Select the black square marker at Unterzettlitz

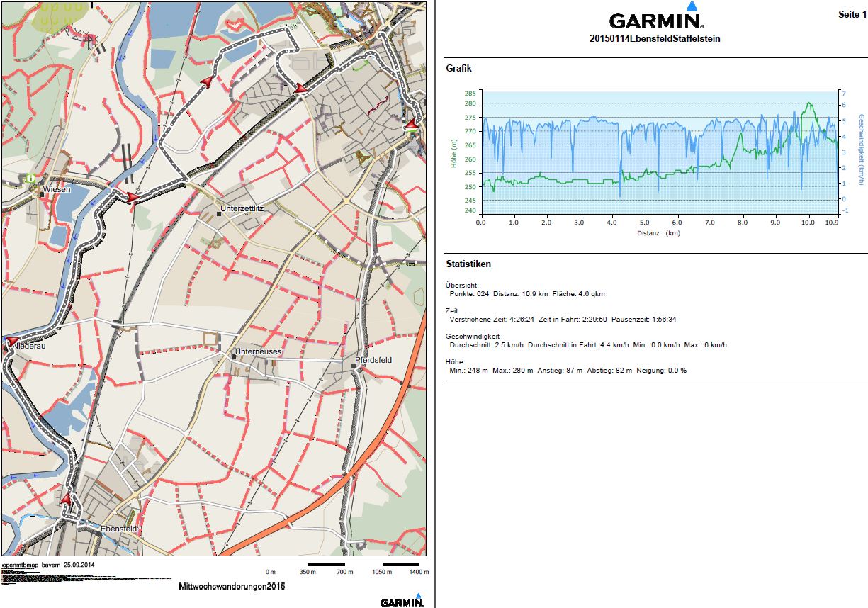click(219, 213)
